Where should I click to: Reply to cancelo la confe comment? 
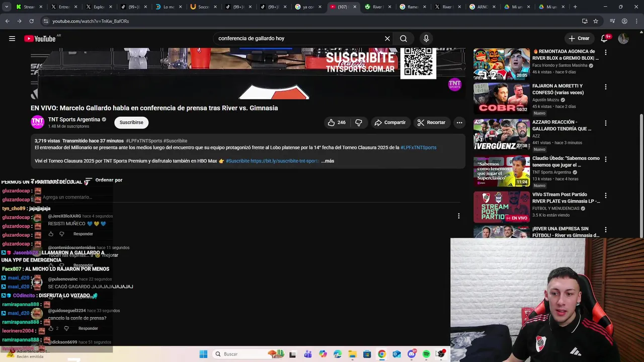(88, 328)
